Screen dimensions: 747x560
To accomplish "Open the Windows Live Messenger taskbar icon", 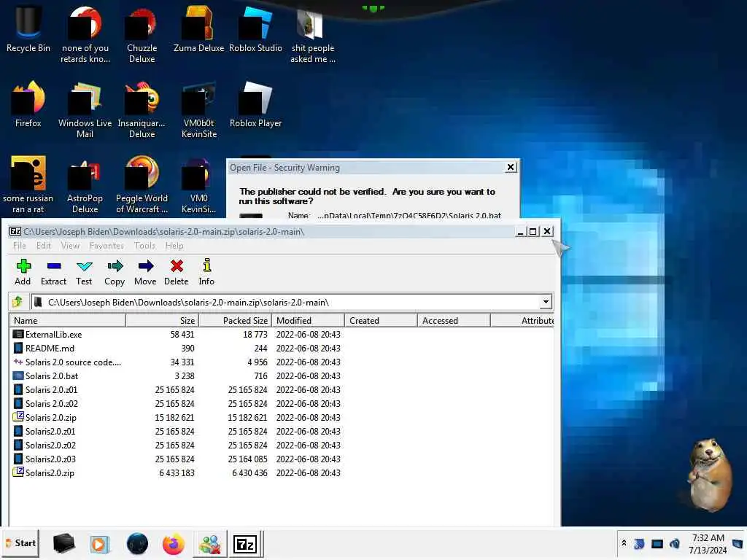I will point(209,544).
